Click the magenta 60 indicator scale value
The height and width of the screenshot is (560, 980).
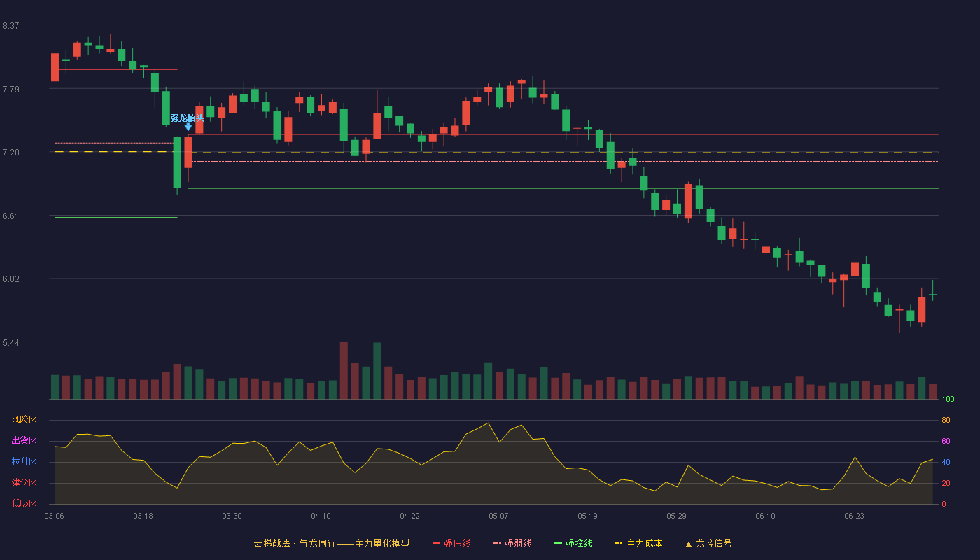(946, 442)
